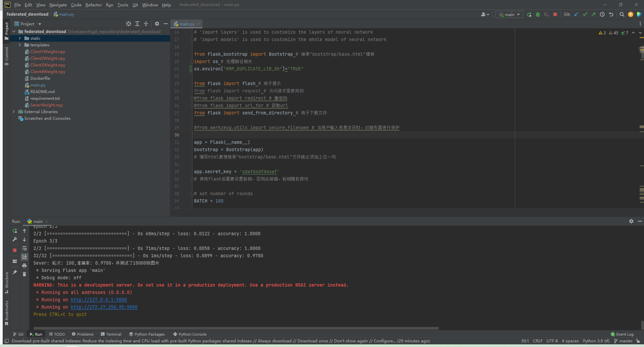Collapse the federated_download root folder
Viewport: 644px width, 347px height.
14,32
